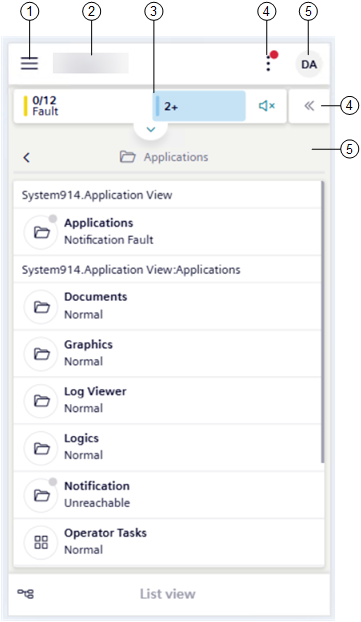Click the Applications folder icon in header
361x622 pixels.
(127, 157)
